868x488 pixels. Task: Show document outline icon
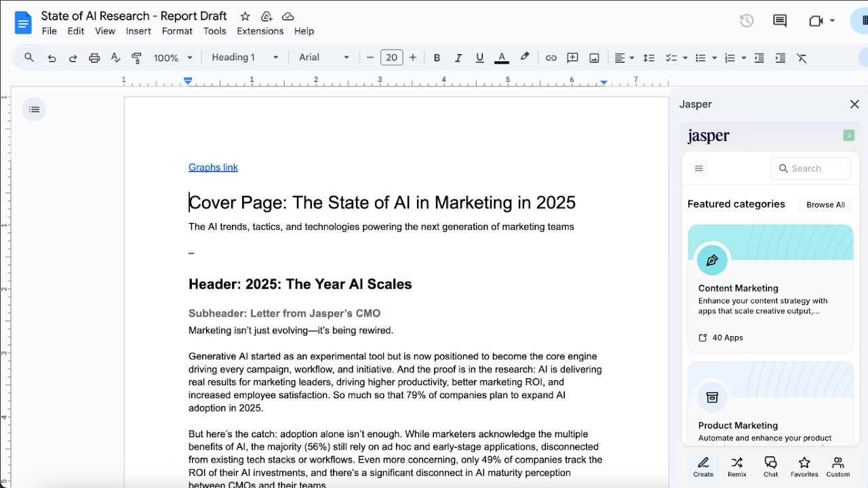coord(34,109)
